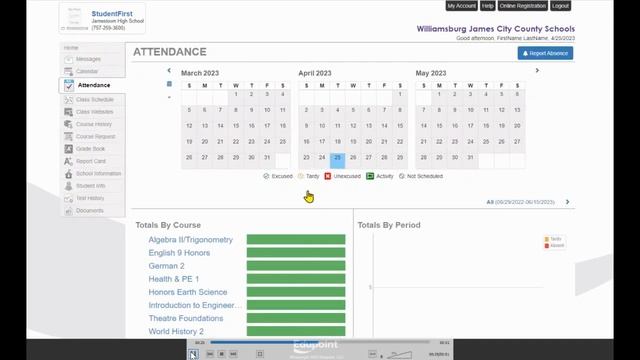Click the Grade Book icon
This screenshot has width=640, height=360.
click(68, 149)
